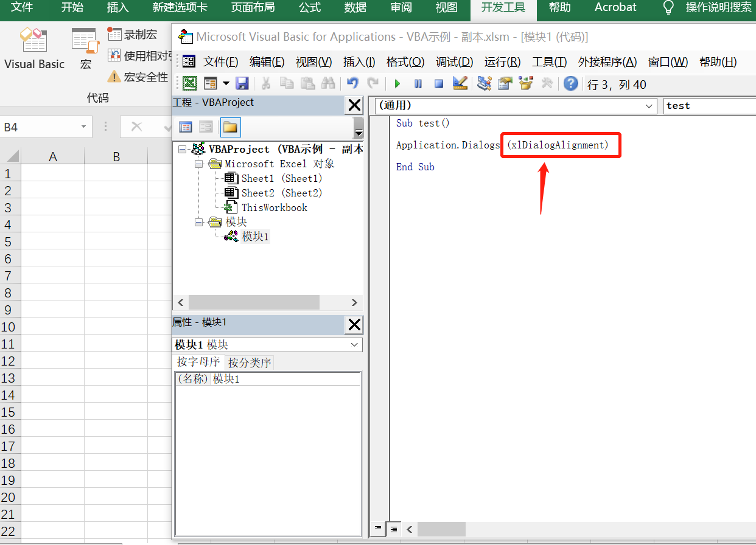Open the Object Browser toolbar icon

click(525, 84)
